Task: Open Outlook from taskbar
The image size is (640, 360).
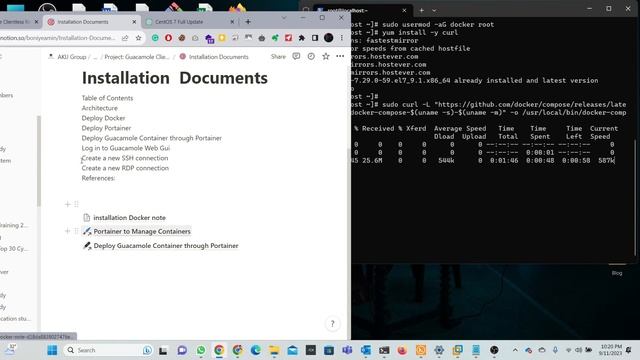Action: 366,350
